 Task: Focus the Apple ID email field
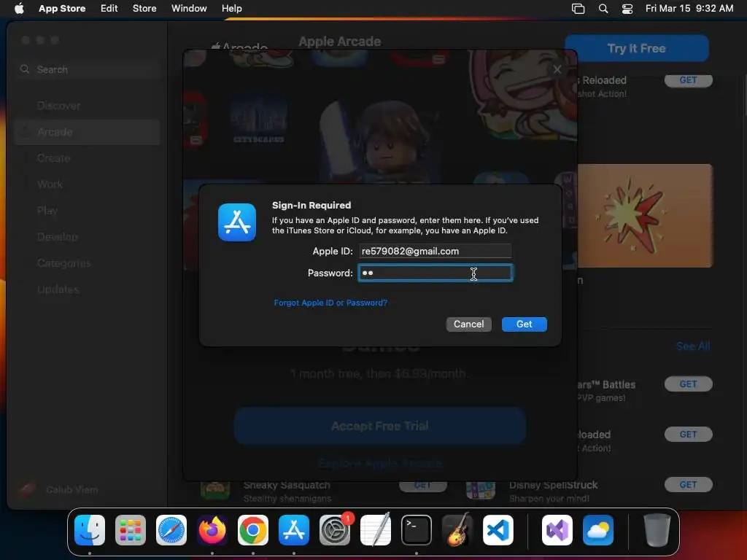click(x=435, y=251)
